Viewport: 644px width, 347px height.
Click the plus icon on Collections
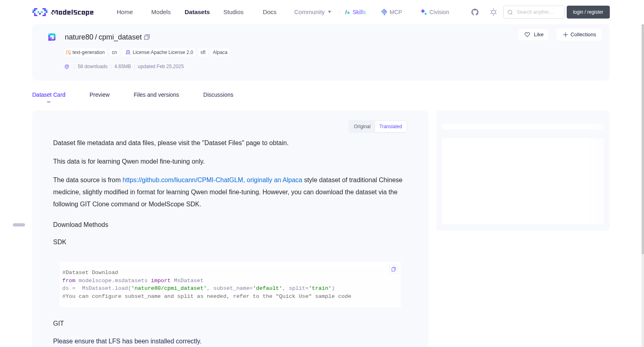(565, 35)
